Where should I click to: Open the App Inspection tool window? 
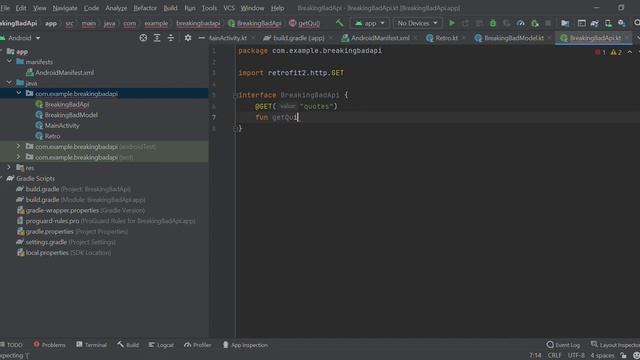[245, 345]
